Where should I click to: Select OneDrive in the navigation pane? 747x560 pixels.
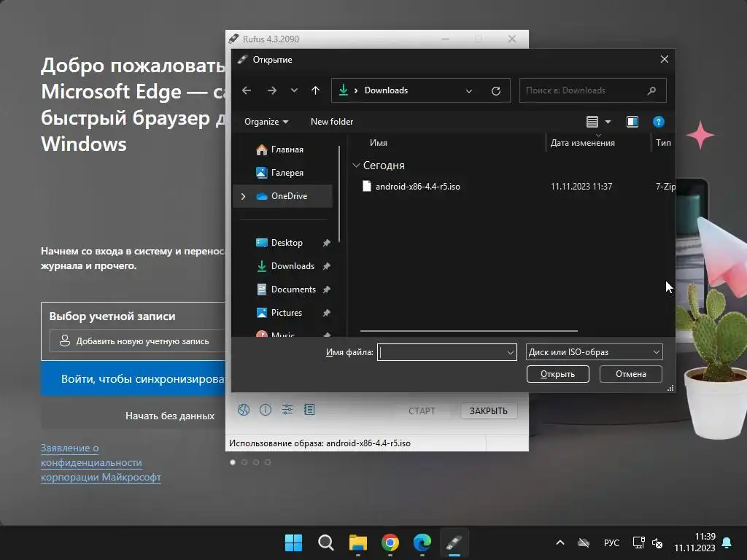pyautogui.click(x=283, y=196)
